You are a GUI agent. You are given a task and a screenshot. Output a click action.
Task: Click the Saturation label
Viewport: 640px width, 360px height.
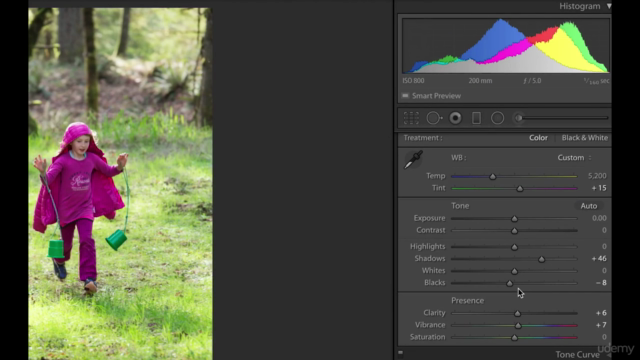pyautogui.click(x=427, y=337)
